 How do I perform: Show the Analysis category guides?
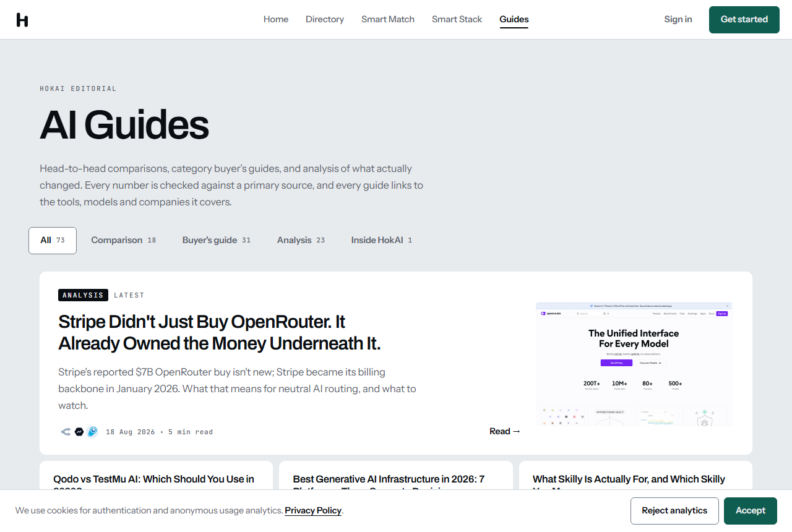pos(301,240)
